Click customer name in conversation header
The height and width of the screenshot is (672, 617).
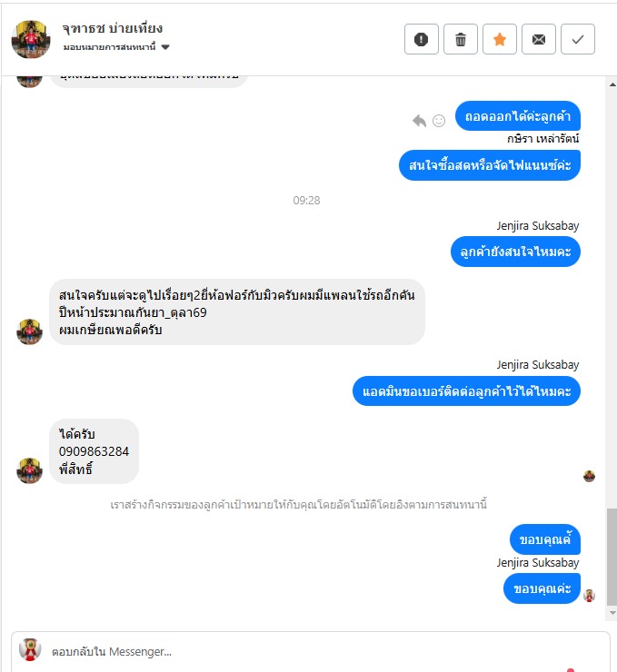pyautogui.click(x=113, y=28)
